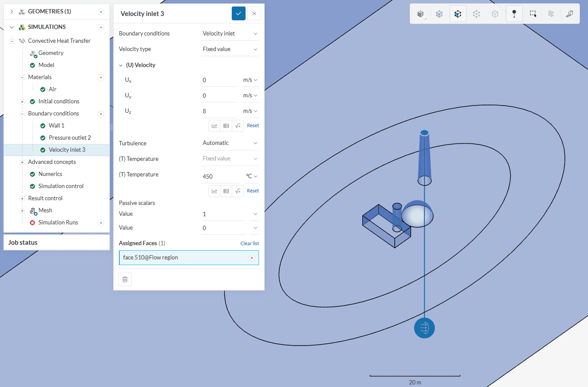Open the temperature unit °C dropdown
Screen dimensions: 588x387
click(x=252, y=176)
